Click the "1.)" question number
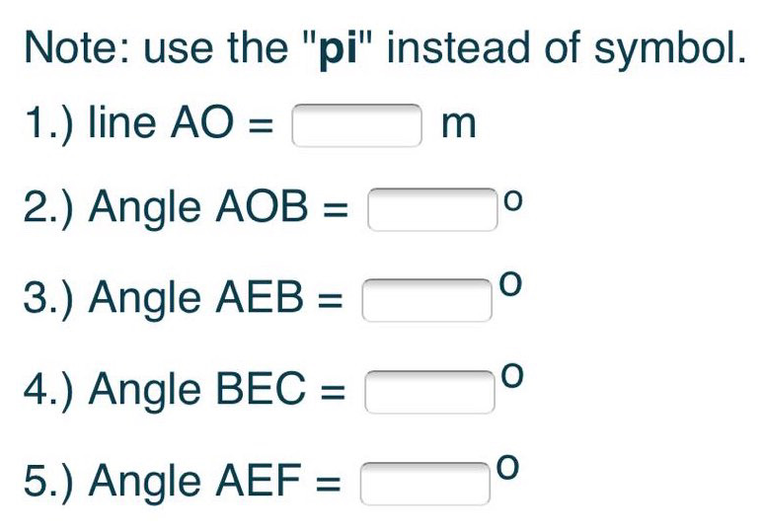Screen dimensions: 763x532 [x=48, y=124]
